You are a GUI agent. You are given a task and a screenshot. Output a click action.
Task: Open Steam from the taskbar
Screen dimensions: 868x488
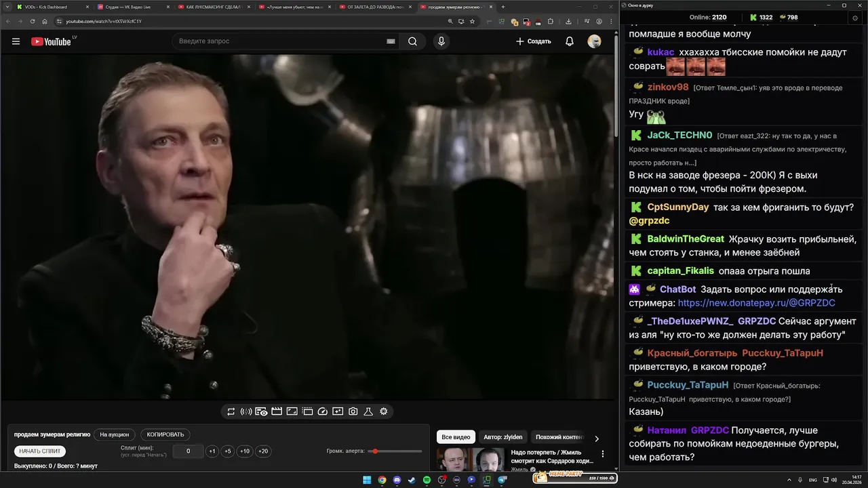tap(412, 480)
